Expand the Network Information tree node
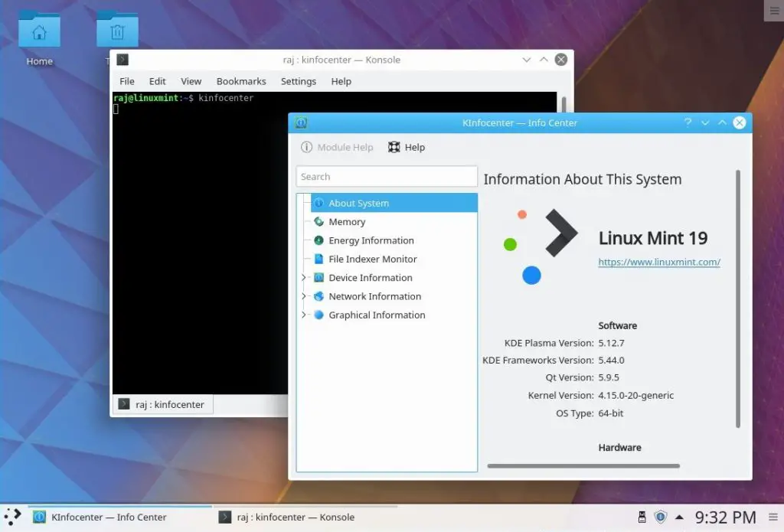784x532 pixels. (303, 296)
